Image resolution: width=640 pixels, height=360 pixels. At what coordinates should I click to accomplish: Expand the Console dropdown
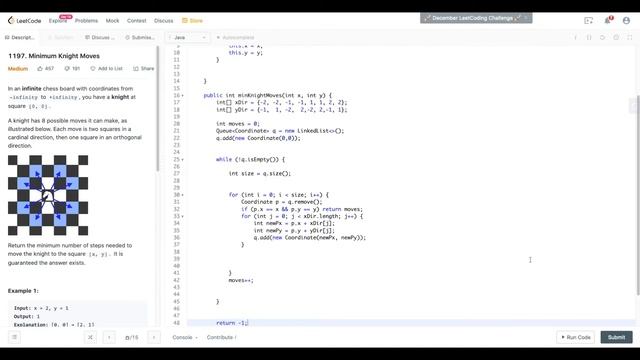[185, 337]
